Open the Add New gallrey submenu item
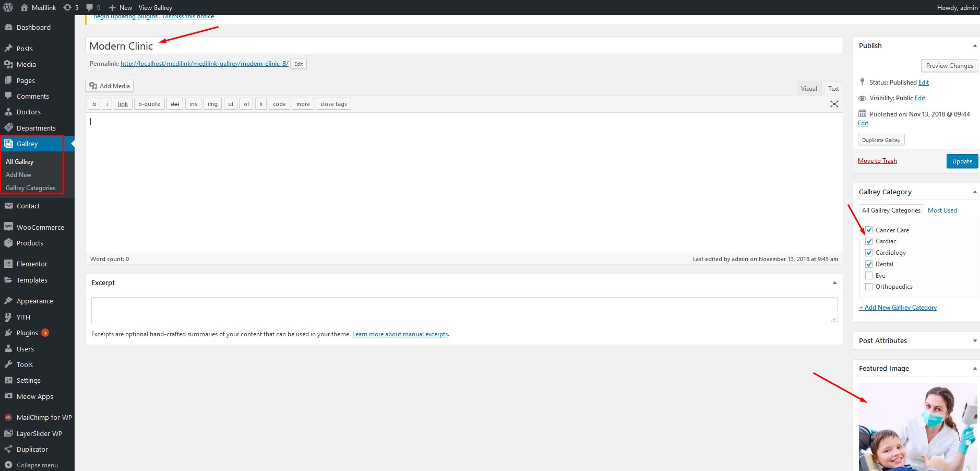Viewport: 980px width, 471px height. point(19,175)
